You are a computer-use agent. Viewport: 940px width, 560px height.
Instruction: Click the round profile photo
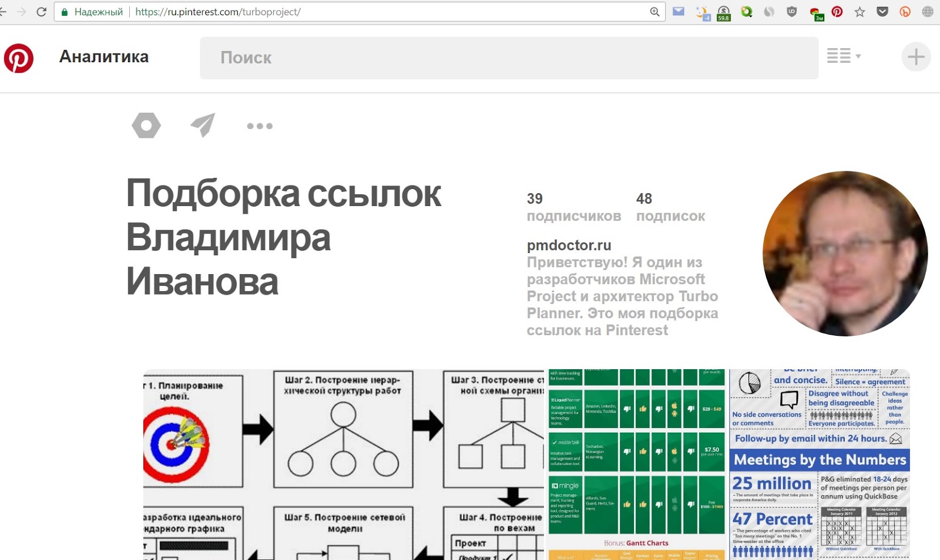(845, 254)
